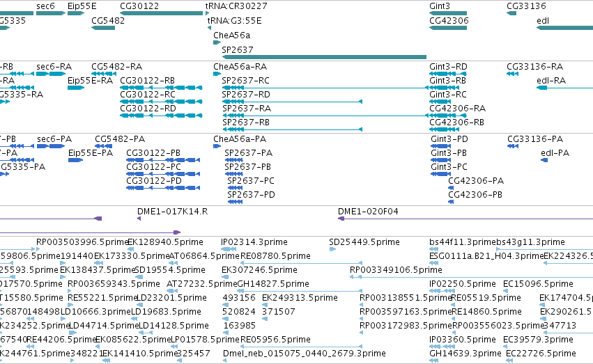593x364 pixels.
Task: Click the CG42306-RA transcript label
Action: tap(457, 109)
